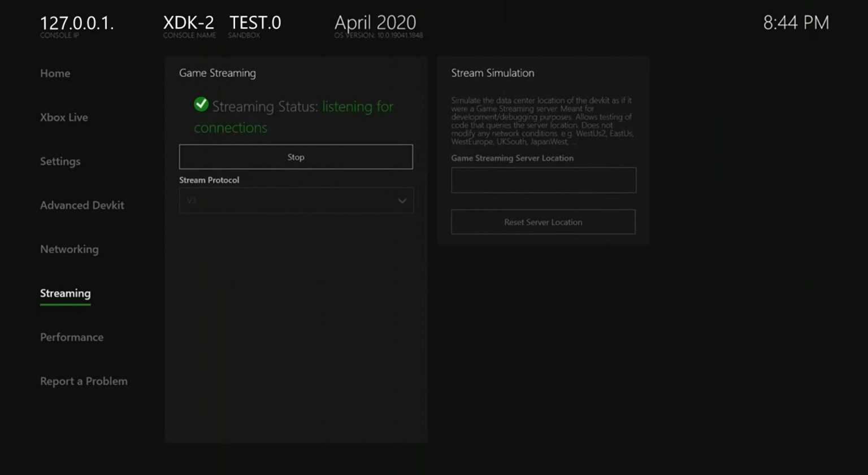Click the green streaming status checkmark icon
The width and height of the screenshot is (868, 475).
tap(201, 104)
